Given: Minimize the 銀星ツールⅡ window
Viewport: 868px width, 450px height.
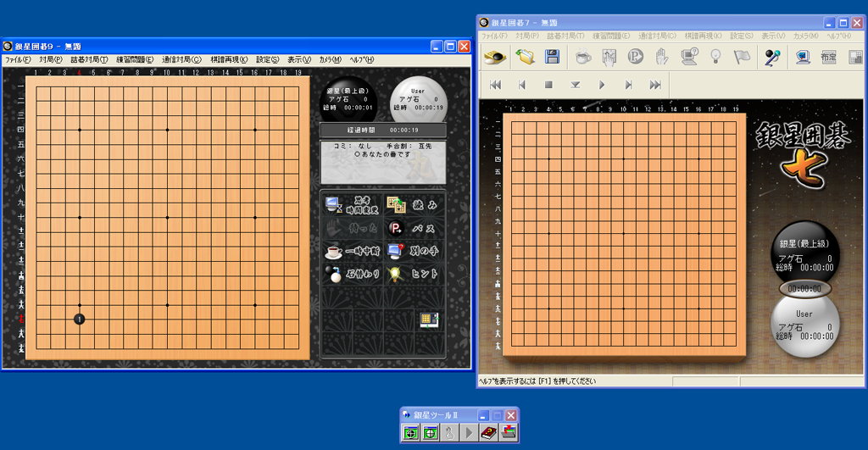Looking at the screenshot, I should (482, 415).
